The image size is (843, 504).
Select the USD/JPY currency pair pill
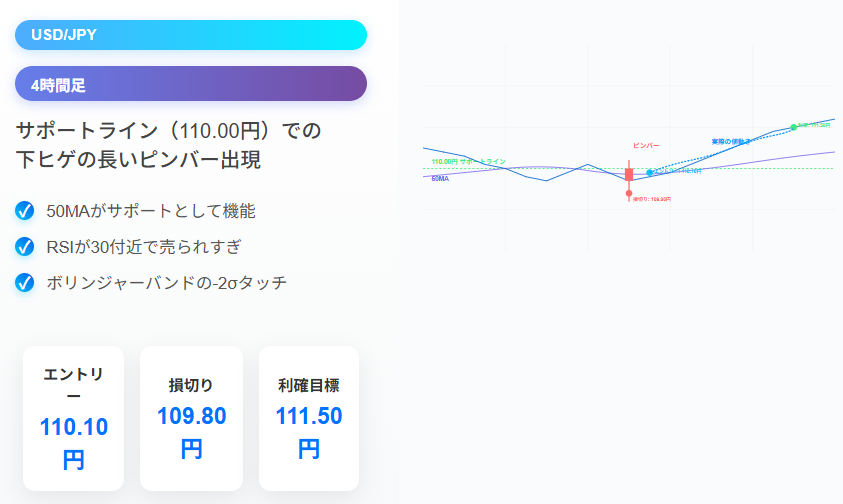[191, 35]
